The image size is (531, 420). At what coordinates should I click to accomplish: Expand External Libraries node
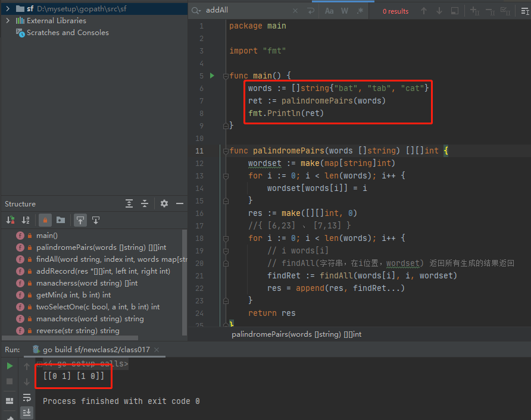pyautogui.click(x=8, y=21)
